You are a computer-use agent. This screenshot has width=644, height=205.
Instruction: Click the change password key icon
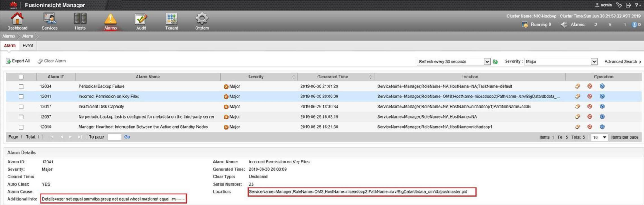(619, 5)
